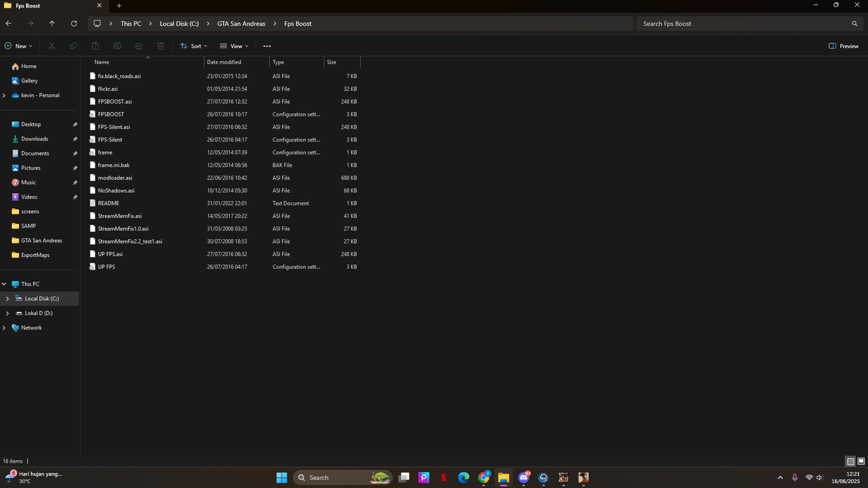The width and height of the screenshot is (868, 488).
Task: Click the Rename icon in the toolbar
Action: click(117, 46)
